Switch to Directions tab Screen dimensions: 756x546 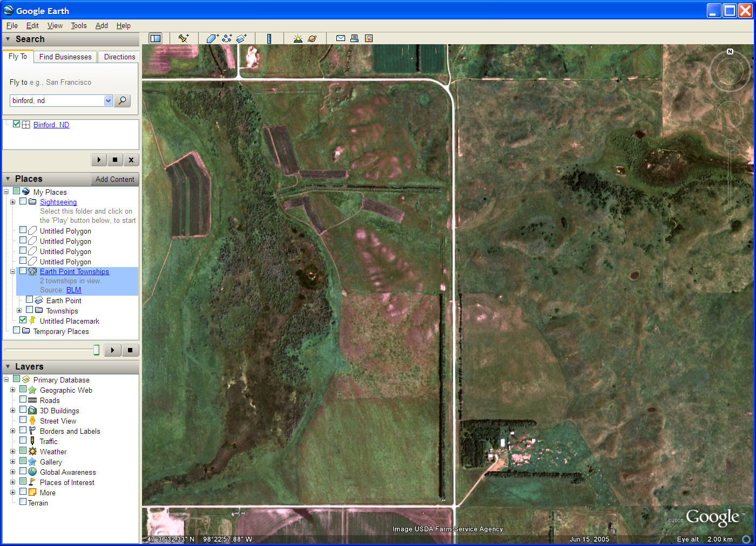[119, 57]
